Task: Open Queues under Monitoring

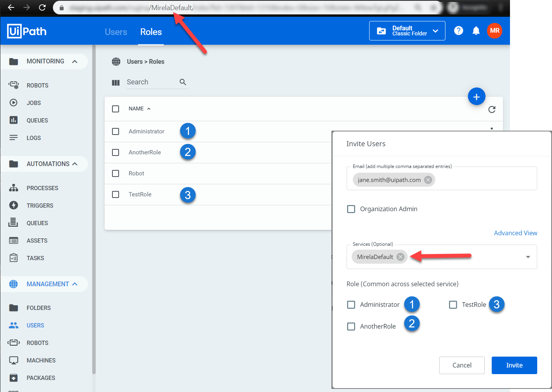Action: coord(37,120)
